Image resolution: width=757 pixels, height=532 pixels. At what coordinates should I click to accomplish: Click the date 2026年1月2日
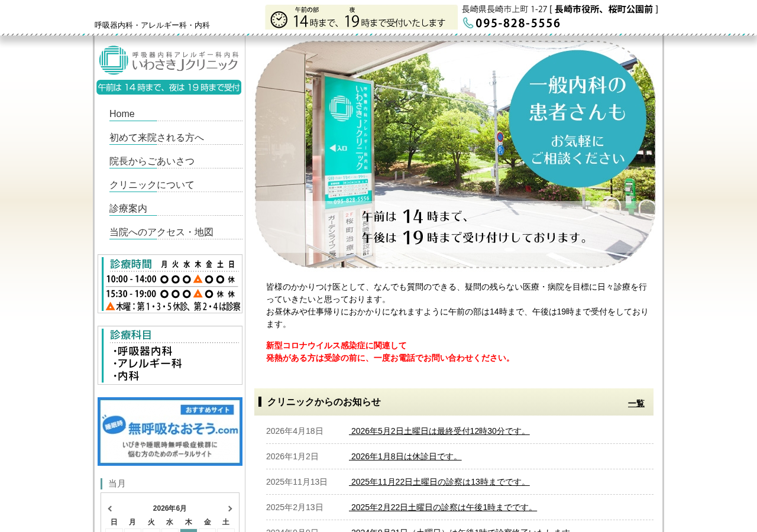click(x=292, y=456)
